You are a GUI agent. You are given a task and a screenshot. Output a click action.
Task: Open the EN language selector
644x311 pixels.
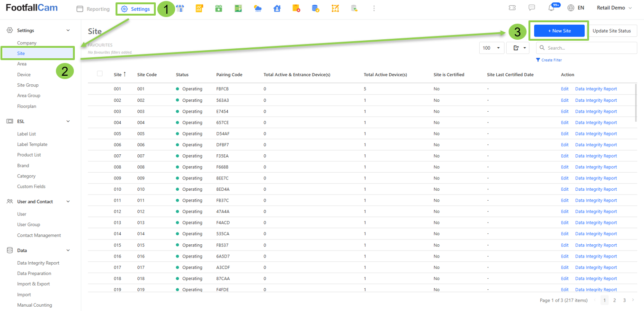[581, 8]
